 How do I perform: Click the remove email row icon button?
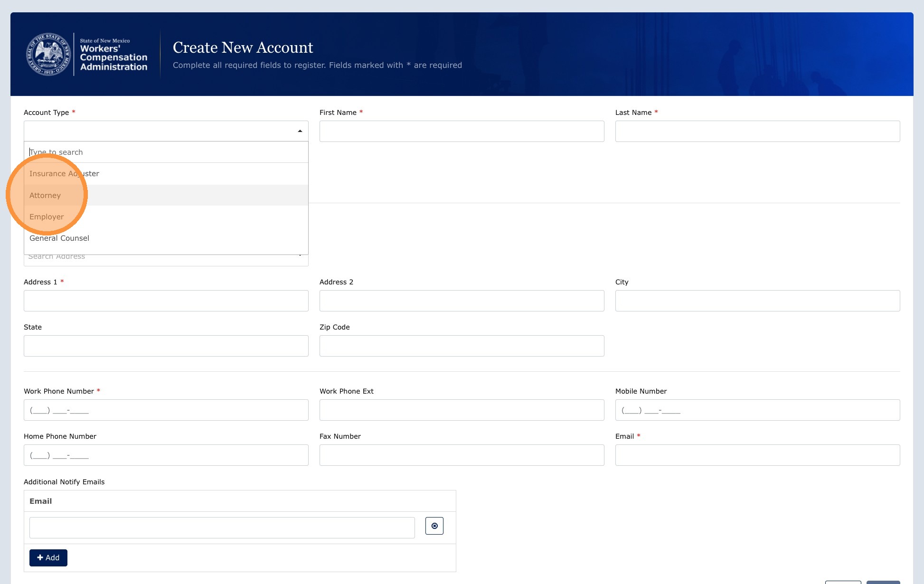click(434, 526)
